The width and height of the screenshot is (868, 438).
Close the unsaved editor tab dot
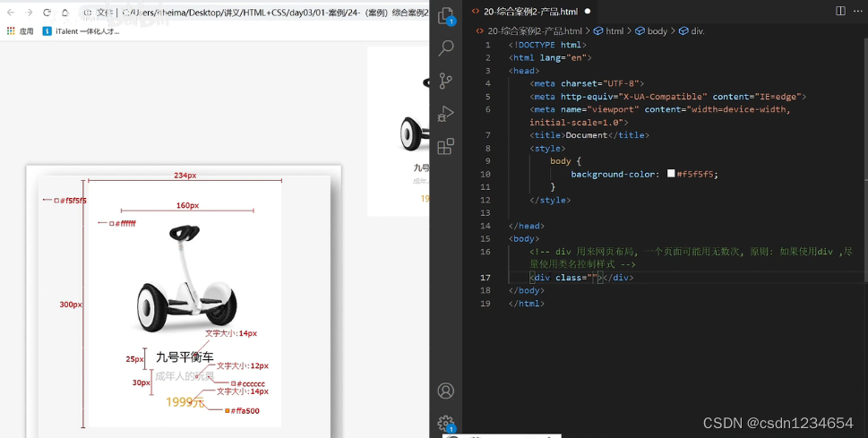tap(588, 11)
